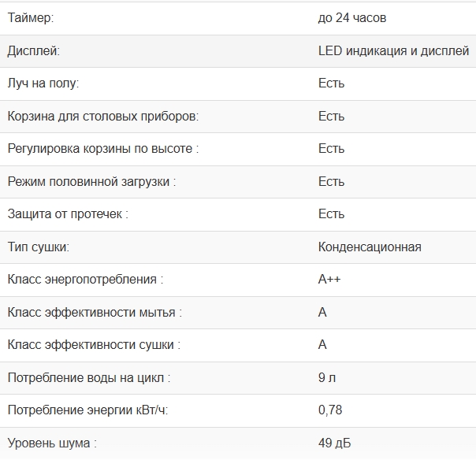Select 'LED индикация и дисплей' value text

pyautogui.click(x=393, y=50)
